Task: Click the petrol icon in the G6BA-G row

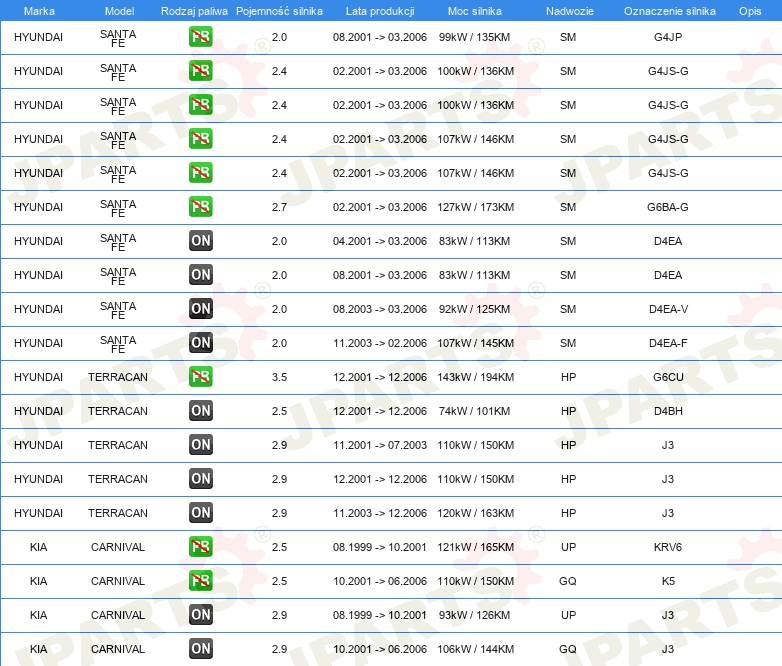Action: (x=200, y=207)
